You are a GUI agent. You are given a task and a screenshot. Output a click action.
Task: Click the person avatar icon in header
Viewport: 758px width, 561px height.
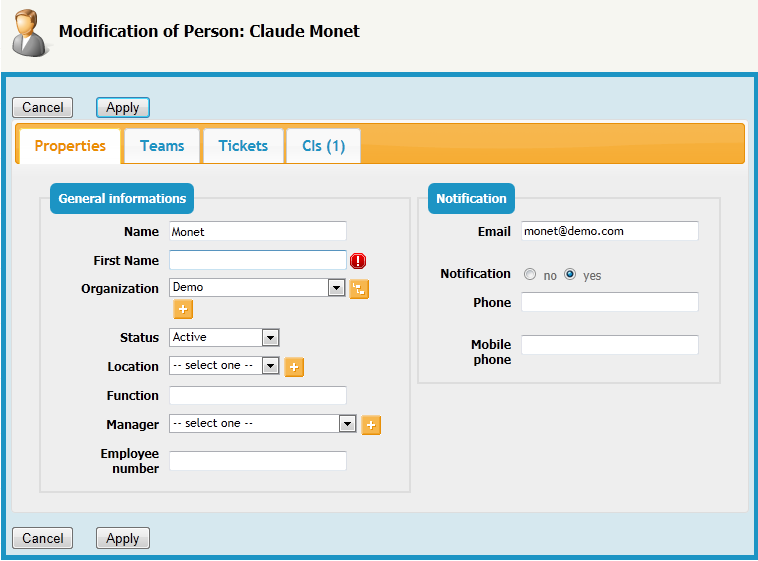click(x=30, y=32)
